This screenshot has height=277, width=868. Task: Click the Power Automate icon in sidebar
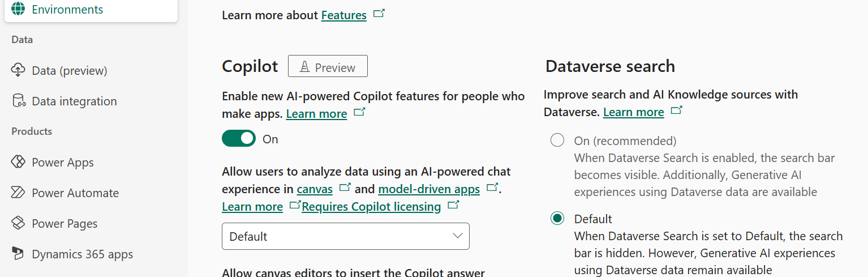click(18, 193)
